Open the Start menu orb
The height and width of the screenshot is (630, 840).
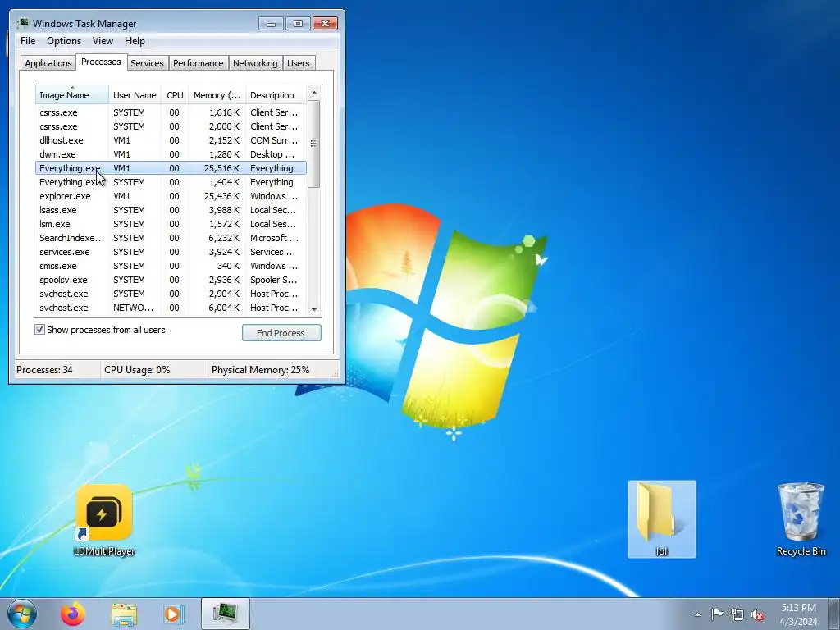[x=22, y=614]
